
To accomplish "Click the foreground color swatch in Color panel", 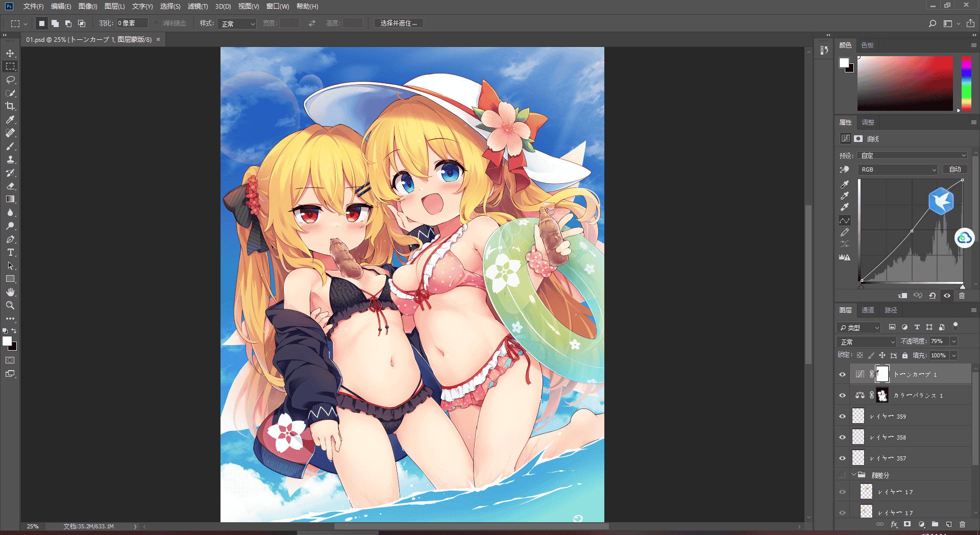I will [x=844, y=63].
